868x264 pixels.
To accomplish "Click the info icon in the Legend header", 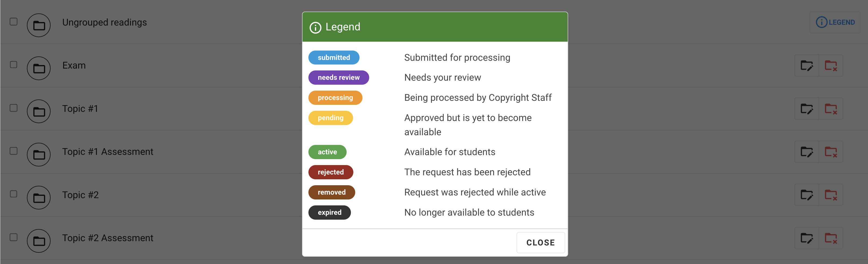I will coord(315,27).
